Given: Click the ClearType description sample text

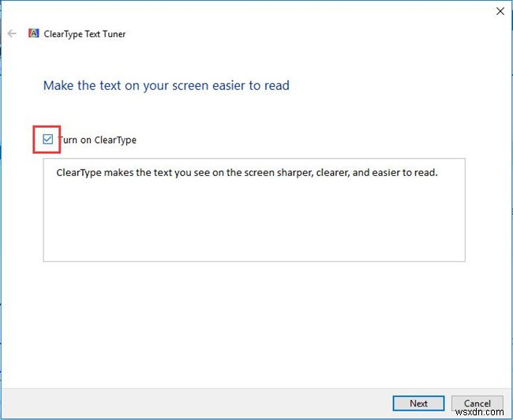Looking at the screenshot, I should coord(247,173).
